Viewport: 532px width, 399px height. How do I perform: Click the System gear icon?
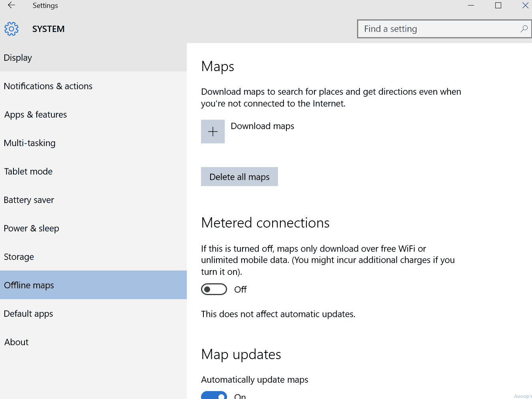pos(11,29)
